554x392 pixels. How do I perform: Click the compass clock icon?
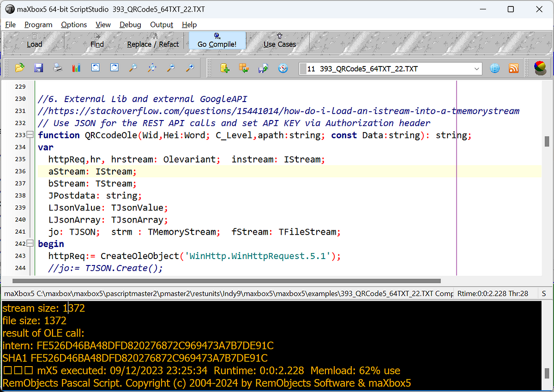coord(283,68)
